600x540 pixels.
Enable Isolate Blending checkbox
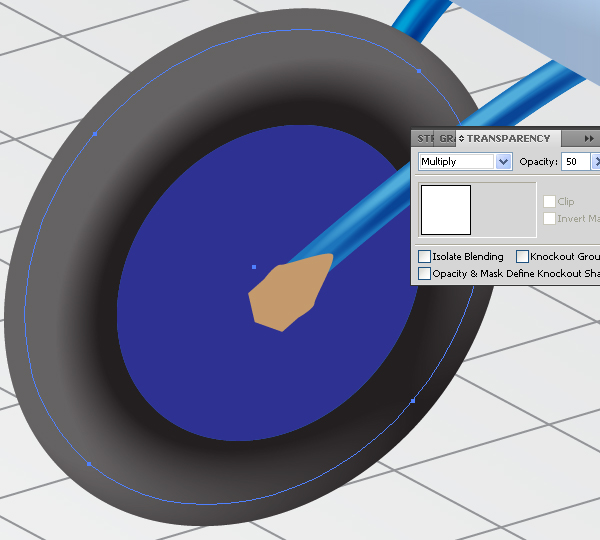click(x=424, y=256)
